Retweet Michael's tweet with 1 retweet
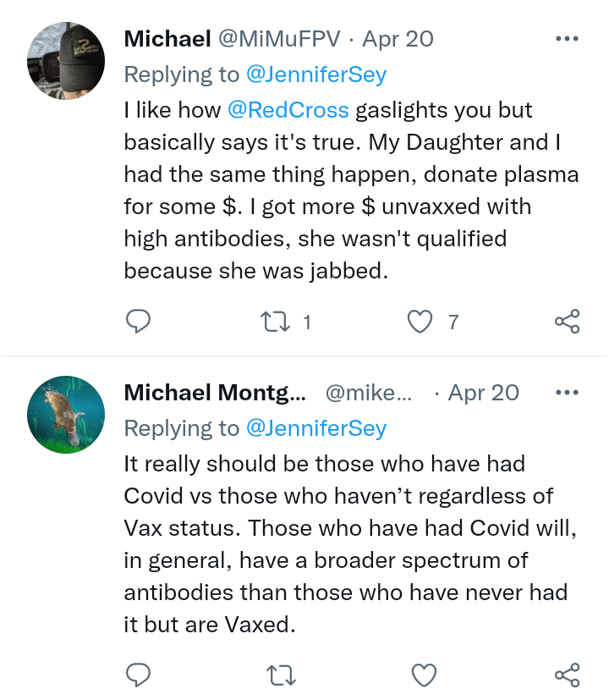 [x=275, y=322]
